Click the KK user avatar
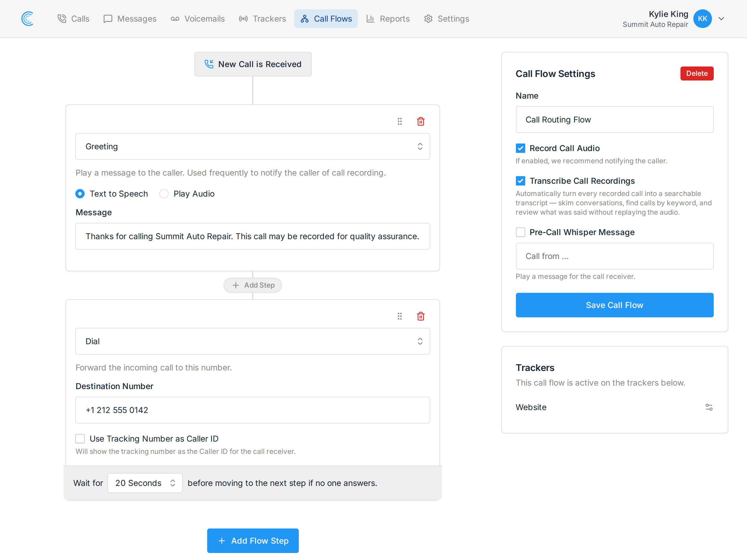 click(702, 19)
